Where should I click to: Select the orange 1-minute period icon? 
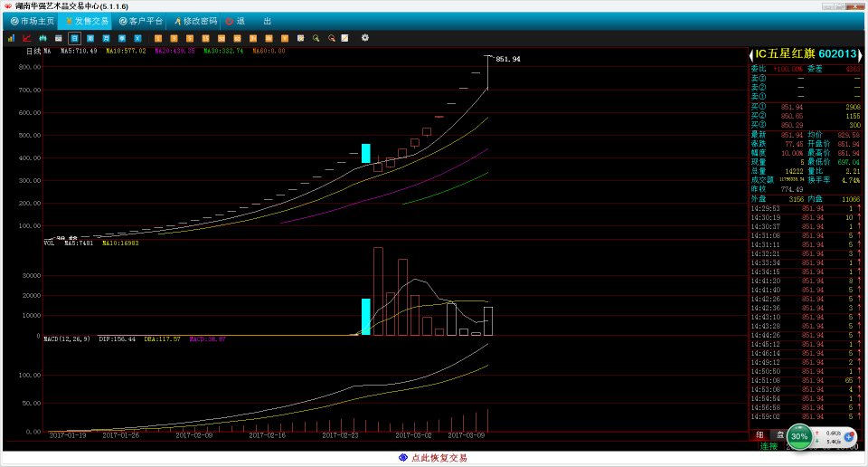point(158,38)
